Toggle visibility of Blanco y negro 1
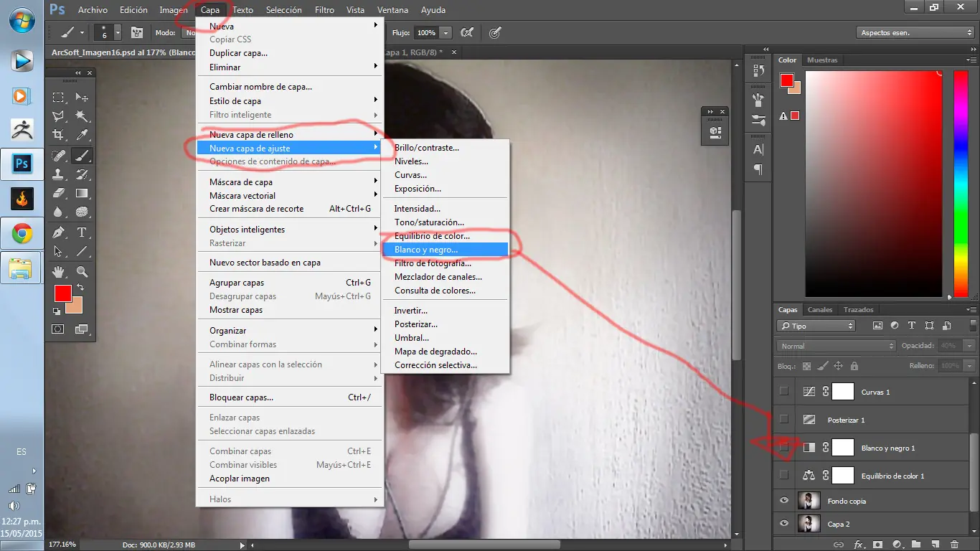The height and width of the screenshot is (551, 980). coord(784,447)
